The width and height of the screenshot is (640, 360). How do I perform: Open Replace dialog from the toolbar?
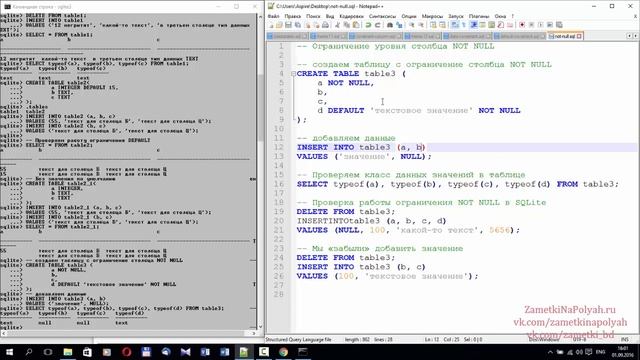click(x=399, y=25)
